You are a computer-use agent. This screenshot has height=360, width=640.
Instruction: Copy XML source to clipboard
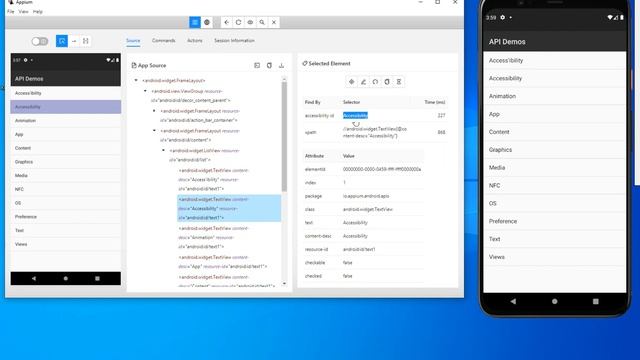269,65
